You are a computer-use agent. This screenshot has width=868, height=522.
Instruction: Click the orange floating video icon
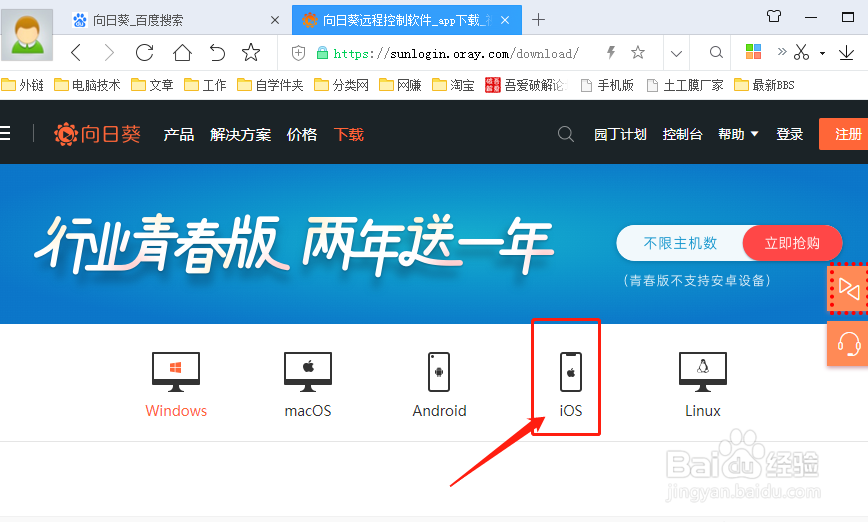pos(848,288)
